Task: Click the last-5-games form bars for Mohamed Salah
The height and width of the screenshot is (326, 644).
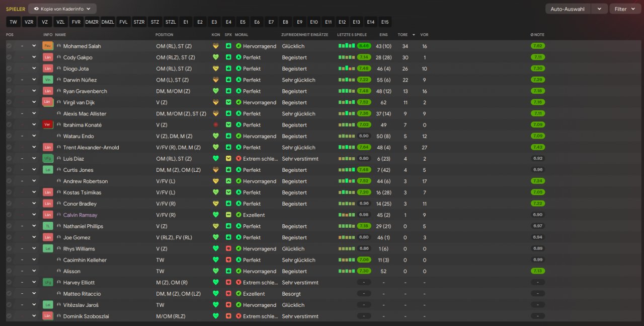Action: click(347, 46)
